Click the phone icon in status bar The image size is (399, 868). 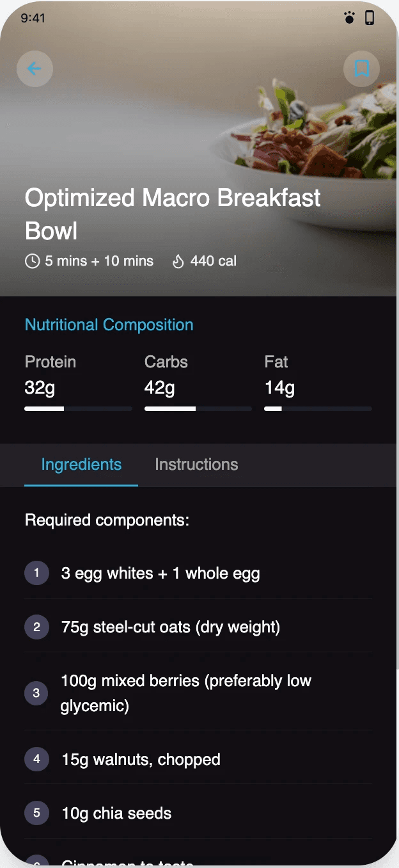pyautogui.click(x=370, y=18)
